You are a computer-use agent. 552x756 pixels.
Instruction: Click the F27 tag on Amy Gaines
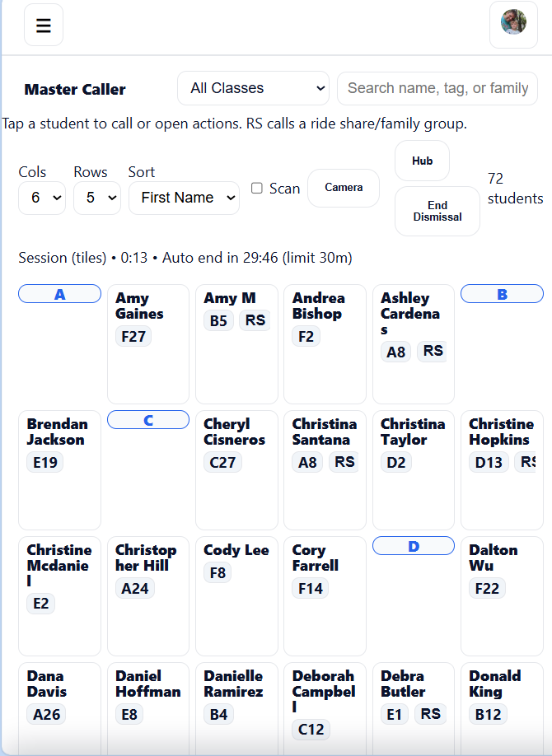(x=133, y=336)
